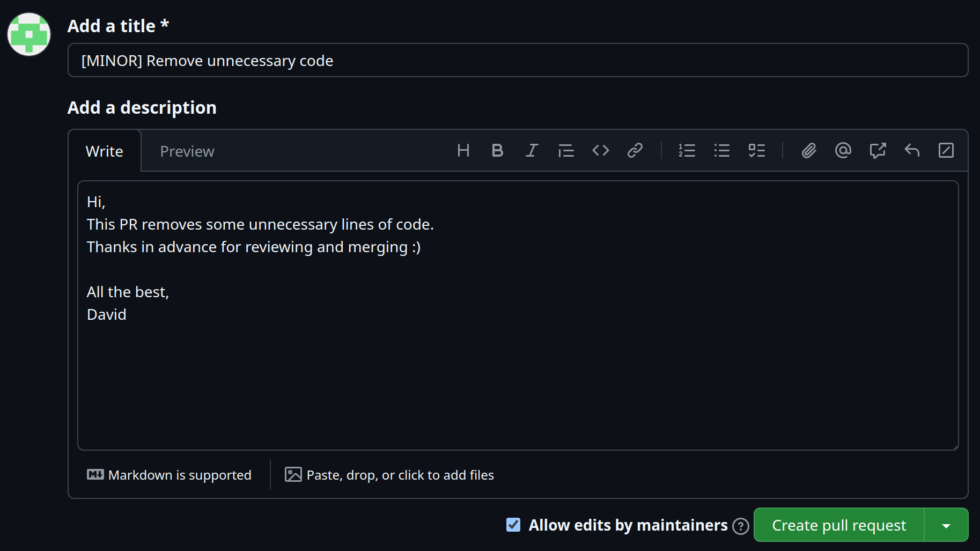The height and width of the screenshot is (551, 980).
Task: Mention a user with the @ icon
Action: pyautogui.click(x=843, y=151)
